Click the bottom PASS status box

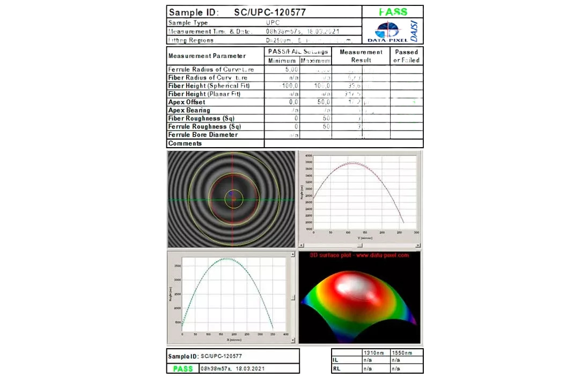click(x=183, y=369)
